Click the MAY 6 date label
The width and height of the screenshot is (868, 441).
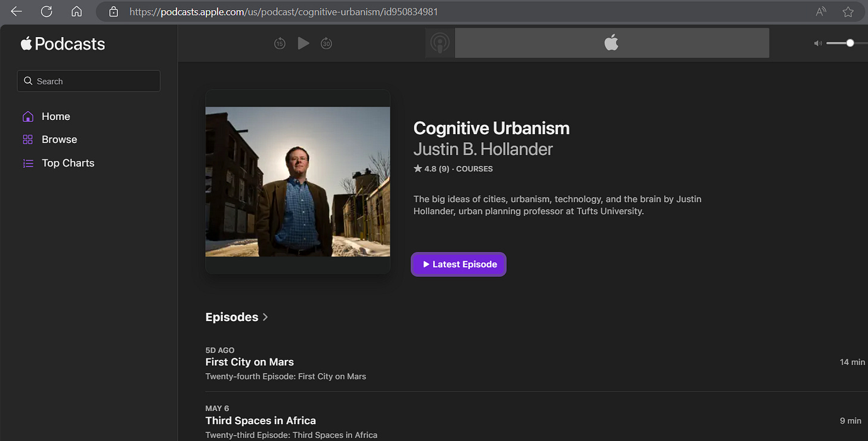coord(218,409)
